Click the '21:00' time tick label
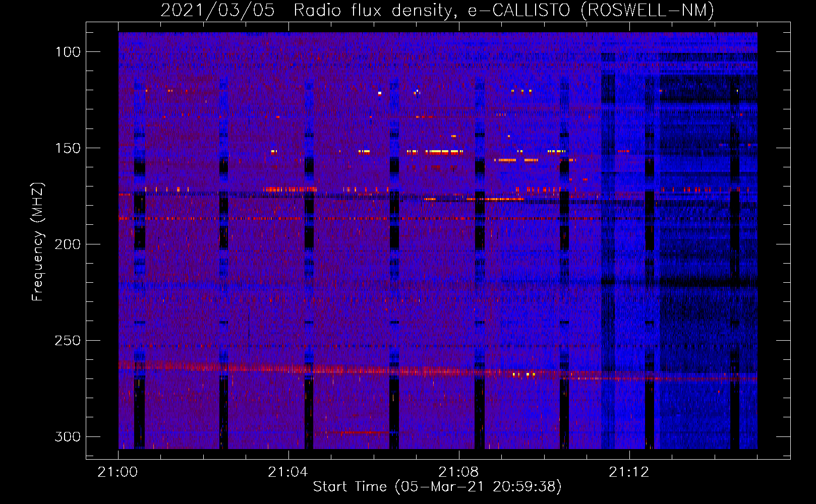Image resolution: width=816 pixels, height=504 pixels. pos(118,472)
